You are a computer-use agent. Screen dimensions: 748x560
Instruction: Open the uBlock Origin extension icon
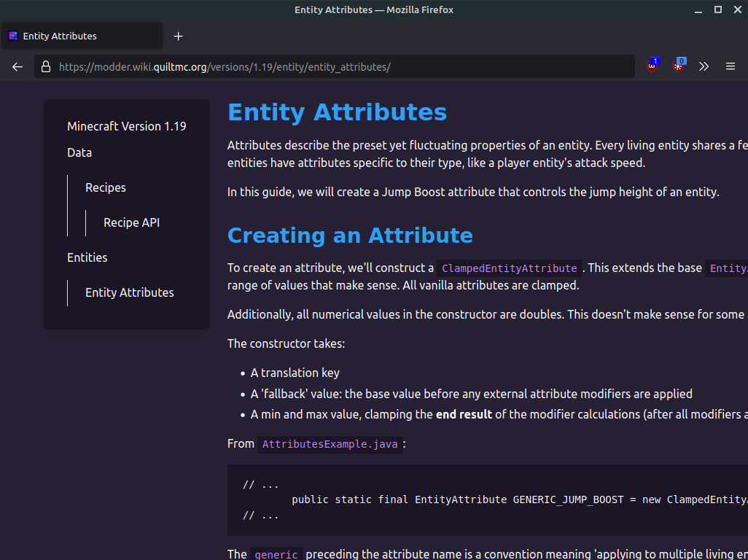click(x=652, y=66)
